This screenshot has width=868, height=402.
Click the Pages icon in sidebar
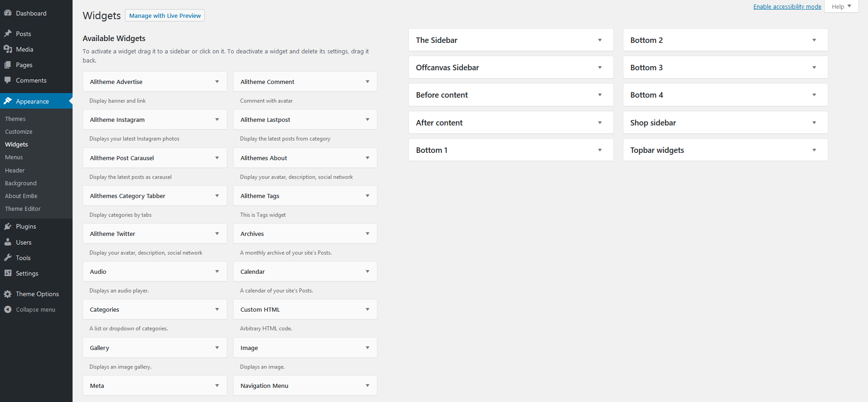[8, 65]
